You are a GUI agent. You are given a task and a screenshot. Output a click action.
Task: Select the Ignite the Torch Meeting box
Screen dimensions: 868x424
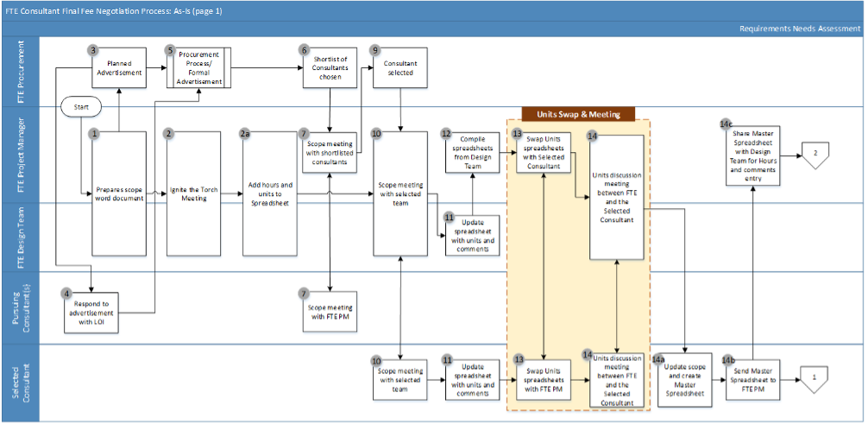click(x=193, y=193)
